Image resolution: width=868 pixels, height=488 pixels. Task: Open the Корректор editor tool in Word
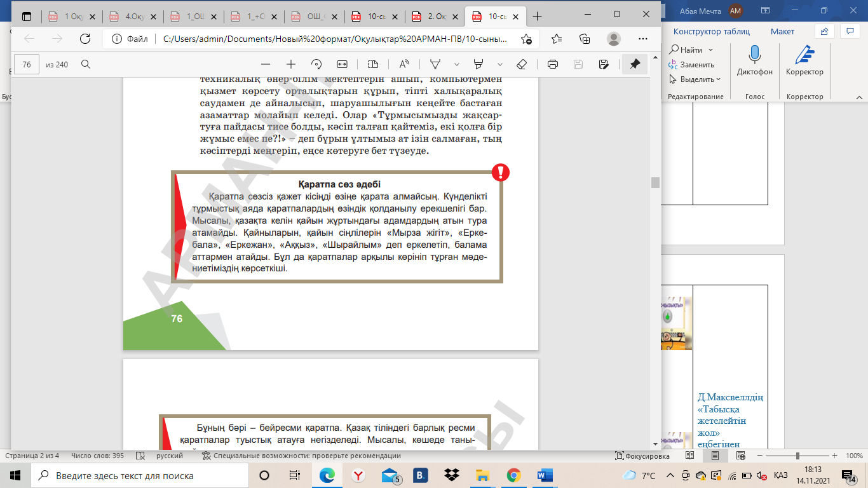point(804,56)
